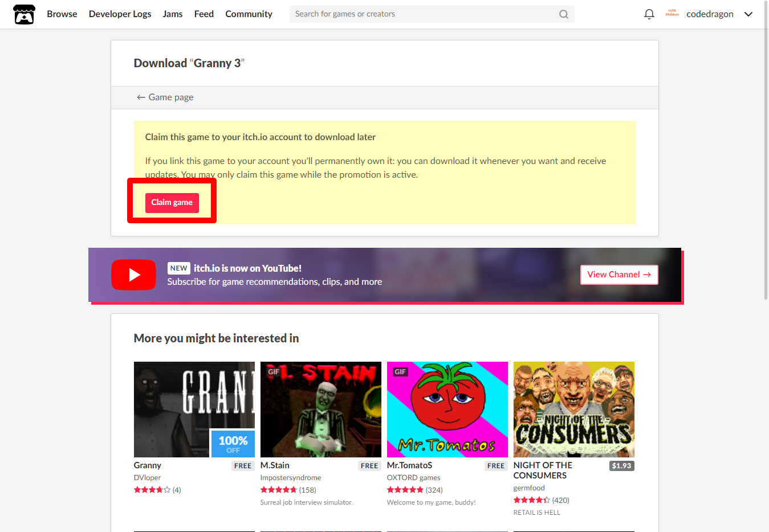Click the FREE tag next to M.Stain
This screenshot has height=532, width=769.
click(x=369, y=466)
